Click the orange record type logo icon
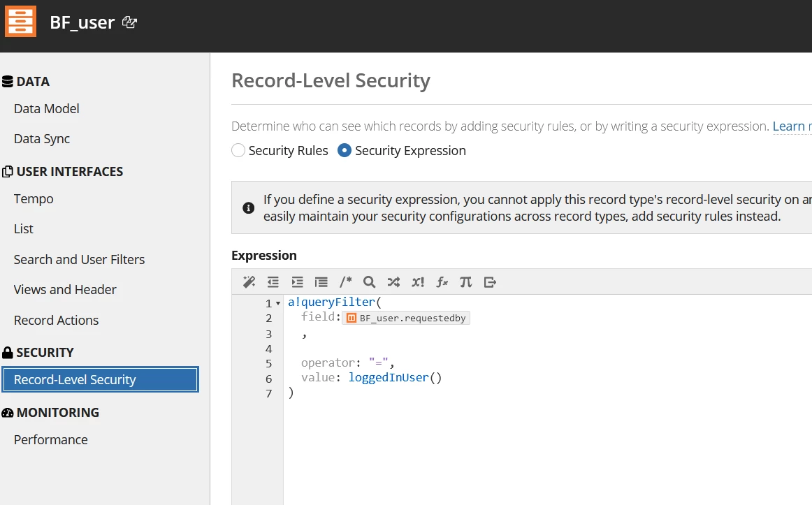812x505 pixels. pyautogui.click(x=21, y=22)
